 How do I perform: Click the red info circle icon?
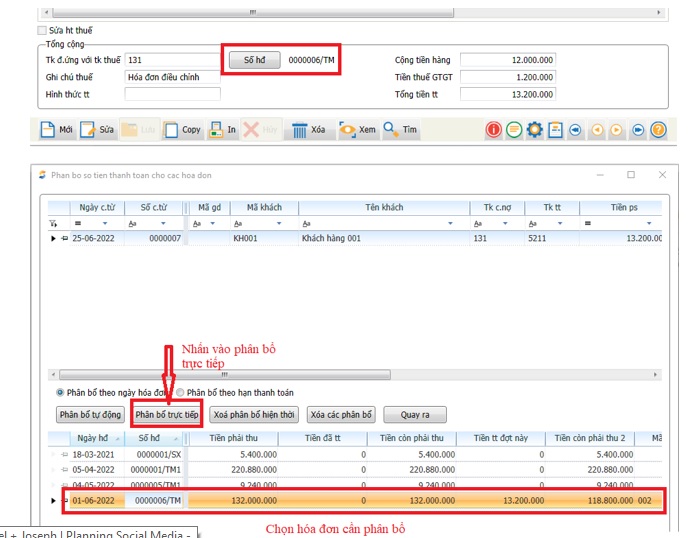click(493, 130)
